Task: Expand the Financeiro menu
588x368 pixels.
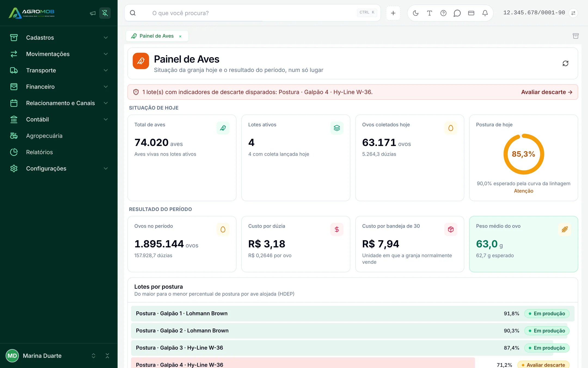Action: point(59,87)
